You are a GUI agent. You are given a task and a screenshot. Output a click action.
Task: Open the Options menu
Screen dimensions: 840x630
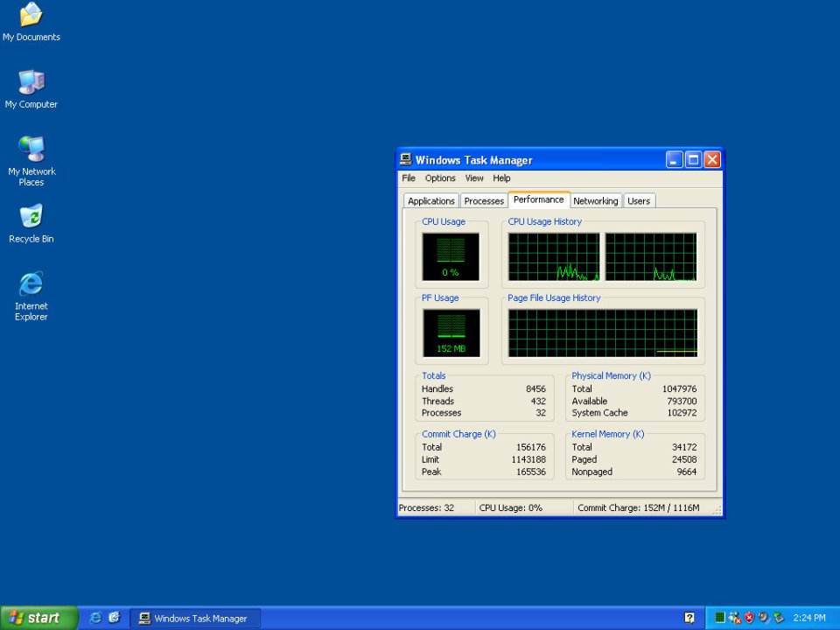tap(440, 178)
